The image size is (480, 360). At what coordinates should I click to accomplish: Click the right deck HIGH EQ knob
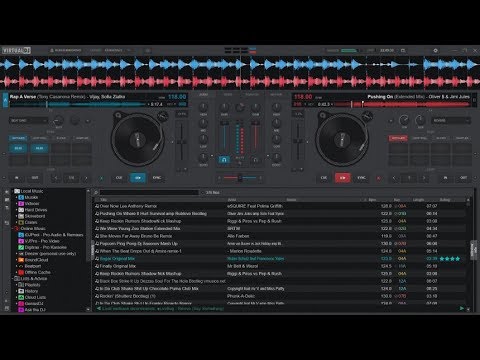coord(276,107)
